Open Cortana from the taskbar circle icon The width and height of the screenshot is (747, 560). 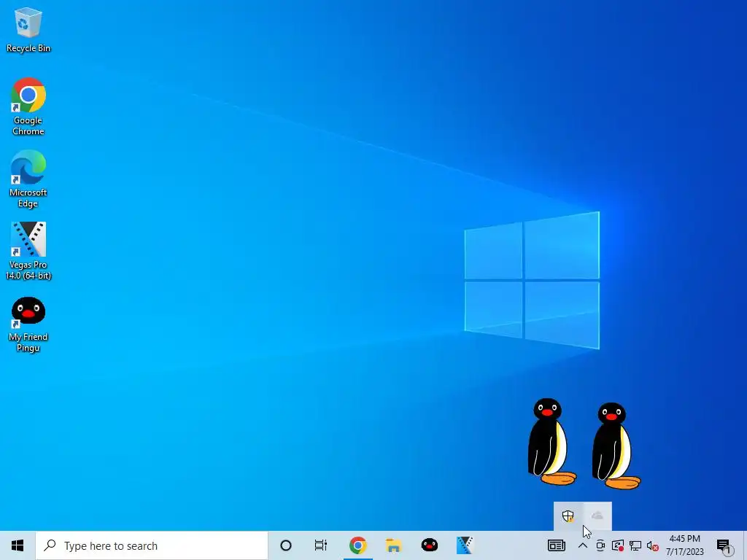pyautogui.click(x=286, y=545)
